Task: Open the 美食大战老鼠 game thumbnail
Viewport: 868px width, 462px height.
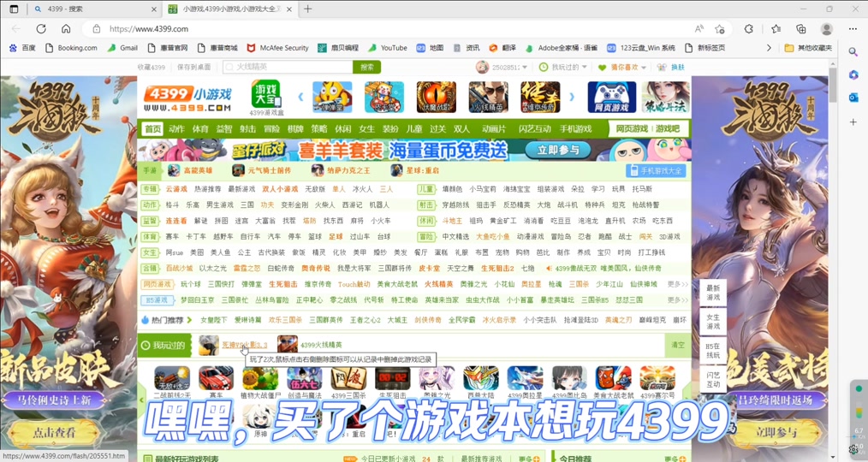Action: point(614,378)
